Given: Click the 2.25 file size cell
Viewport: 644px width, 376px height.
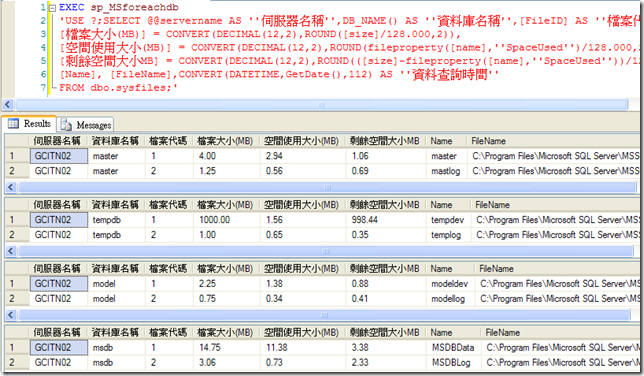Looking at the screenshot, I should [227, 284].
